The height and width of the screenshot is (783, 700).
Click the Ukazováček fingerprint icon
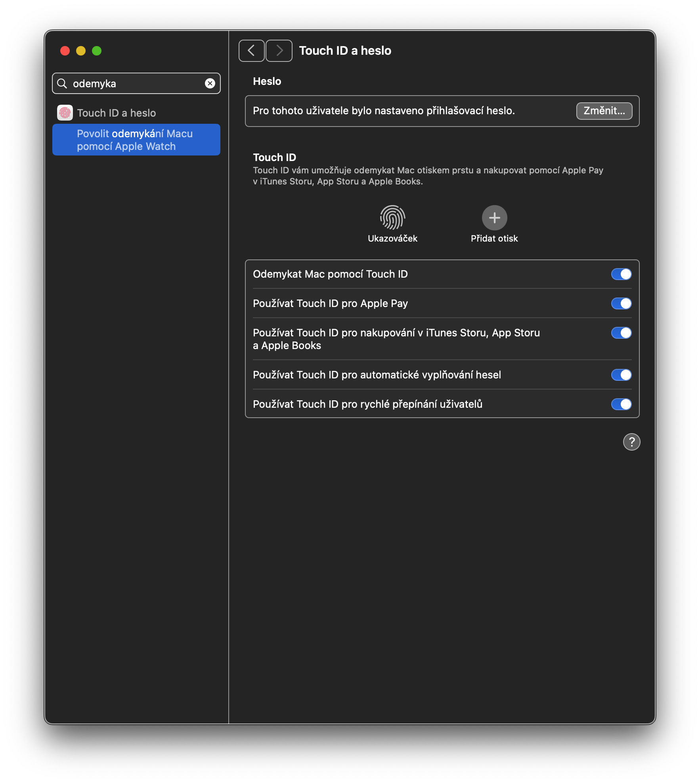392,217
